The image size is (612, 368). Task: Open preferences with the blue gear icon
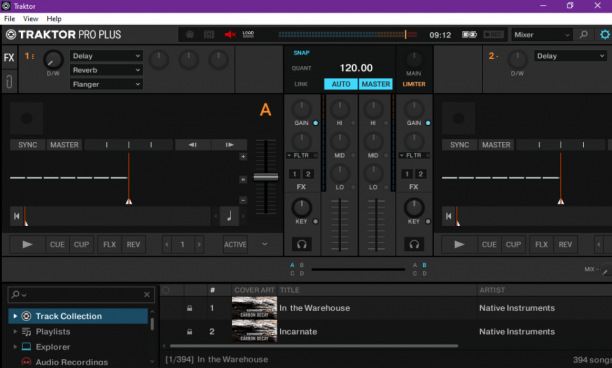point(605,35)
